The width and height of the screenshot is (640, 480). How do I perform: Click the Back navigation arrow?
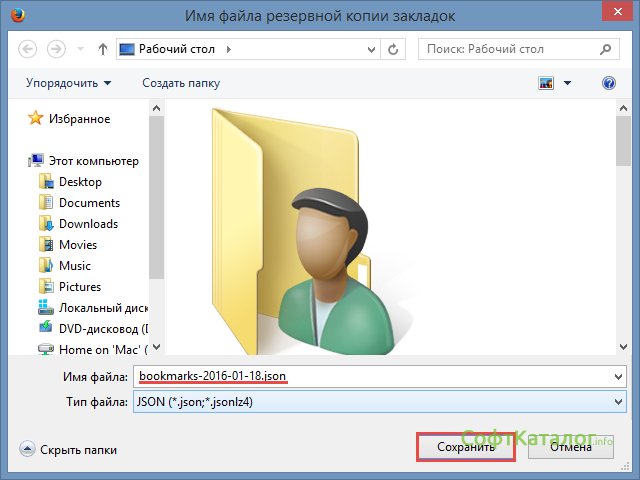click(x=27, y=48)
